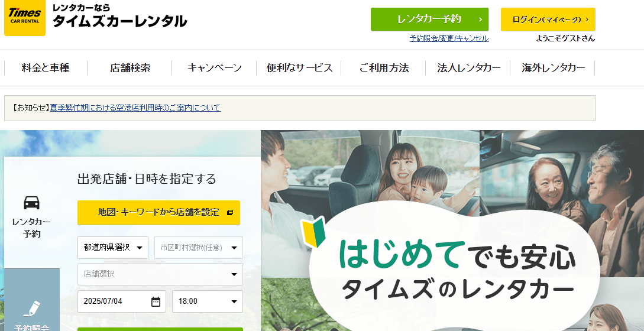Click the external window icon on 店舗を設定 button
The height and width of the screenshot is (331, 644).
pyautogui.click(x=230, y=213)
